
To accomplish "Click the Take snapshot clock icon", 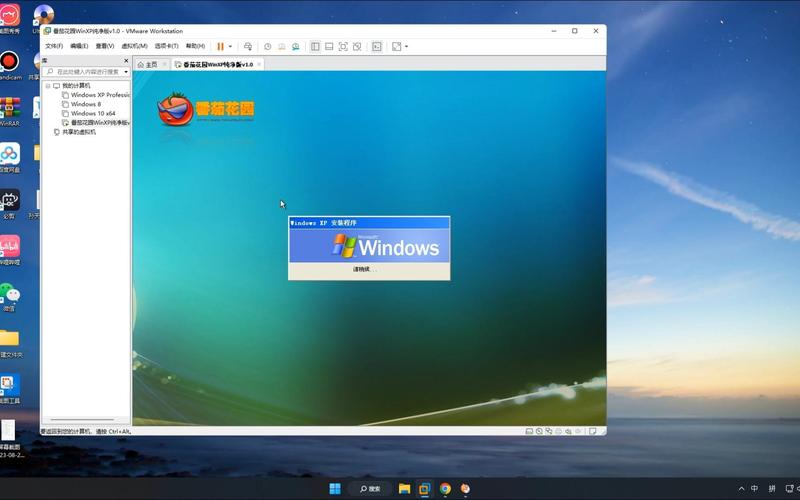I will pyautogui.click(x=267, y=46).
